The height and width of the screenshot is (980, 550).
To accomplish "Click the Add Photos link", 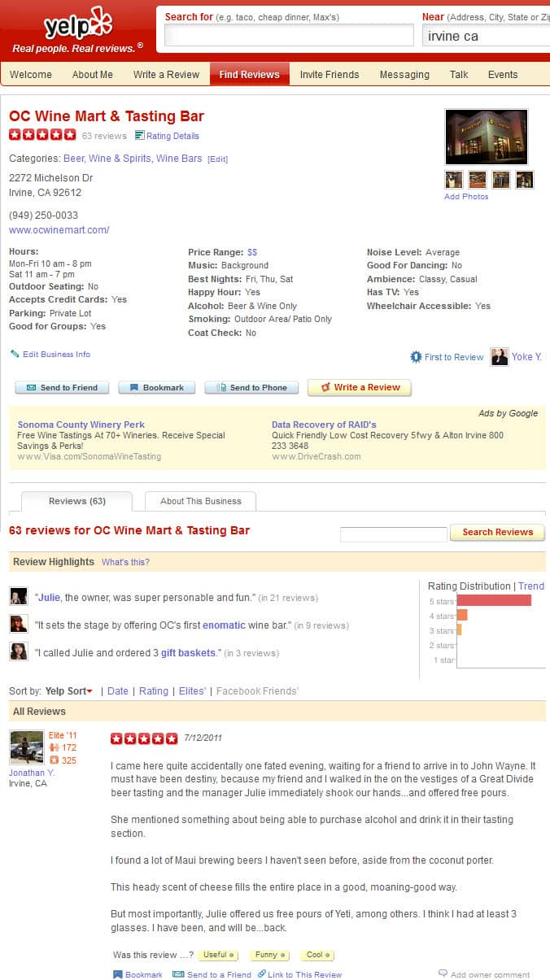I will tap(466, 197).
